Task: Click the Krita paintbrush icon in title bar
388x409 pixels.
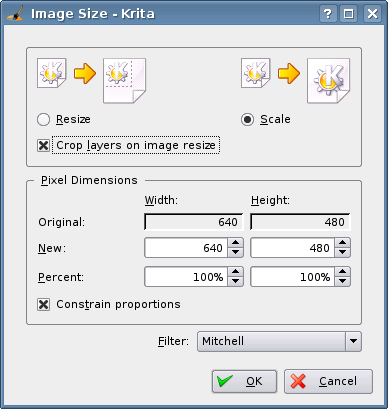Action: [15, 13]
